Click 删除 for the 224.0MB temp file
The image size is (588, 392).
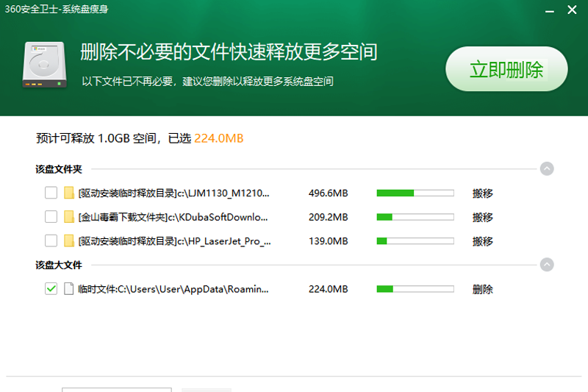[x=483, y=289]
